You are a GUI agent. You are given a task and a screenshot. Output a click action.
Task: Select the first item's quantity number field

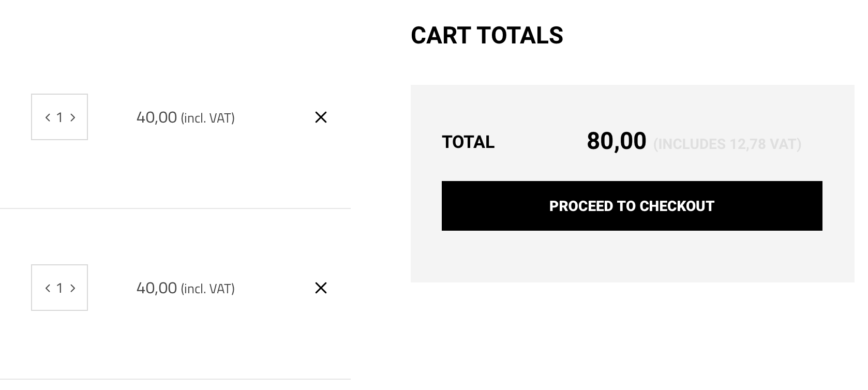60,117
